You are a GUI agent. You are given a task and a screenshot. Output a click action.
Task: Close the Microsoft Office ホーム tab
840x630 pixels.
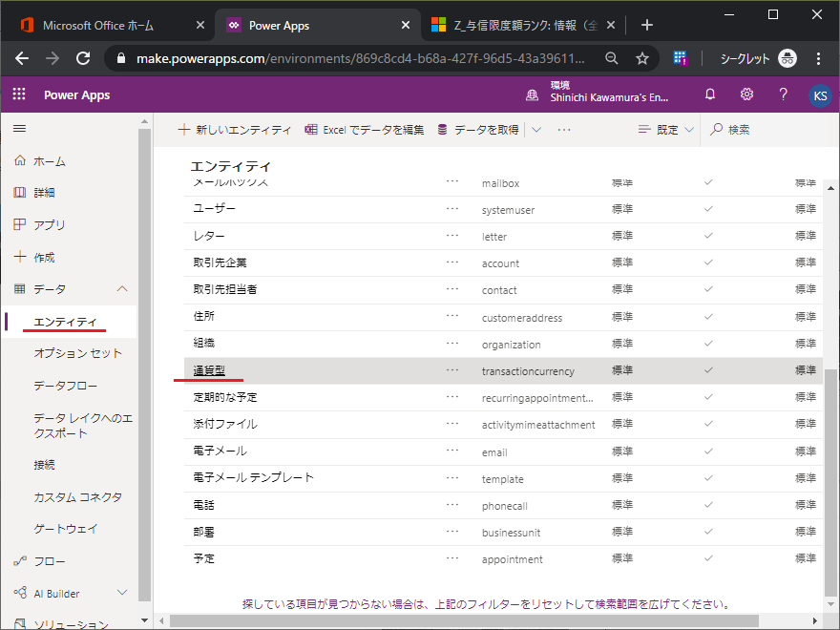point(199,25)
